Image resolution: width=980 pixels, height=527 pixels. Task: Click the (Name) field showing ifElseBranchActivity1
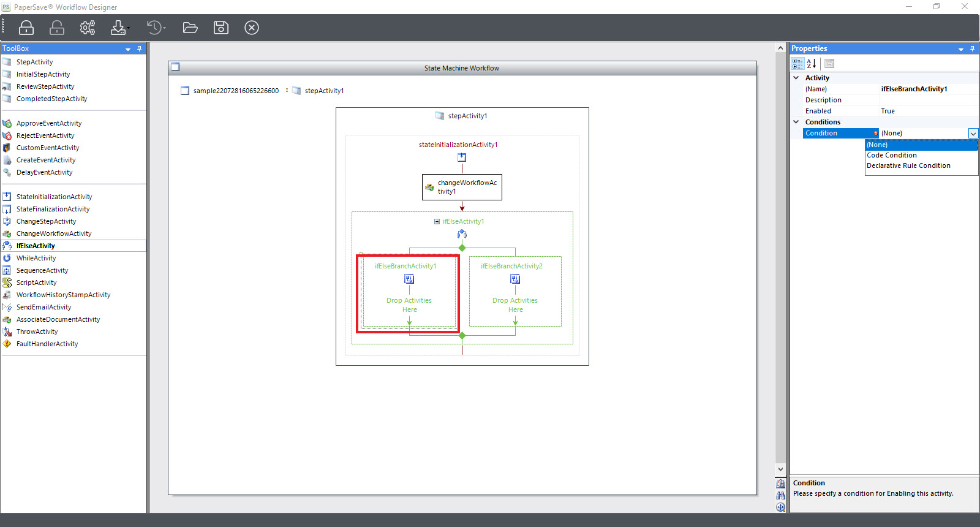click(x=929, y=89)
